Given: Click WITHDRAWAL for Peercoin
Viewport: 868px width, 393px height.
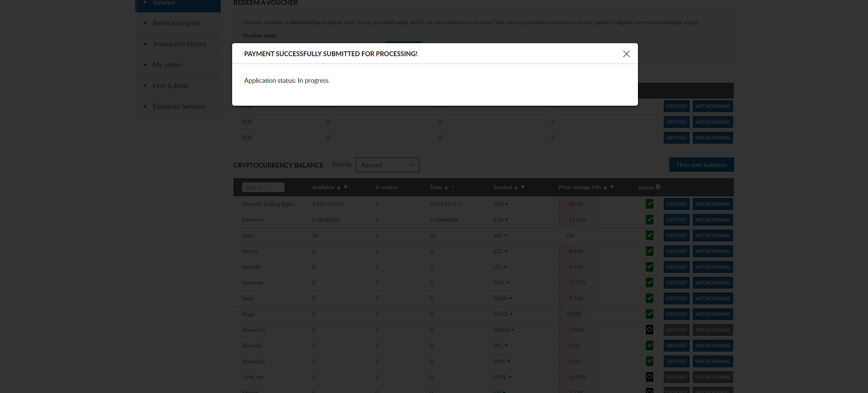Looking at the screenshot, I should pos(713,345).
